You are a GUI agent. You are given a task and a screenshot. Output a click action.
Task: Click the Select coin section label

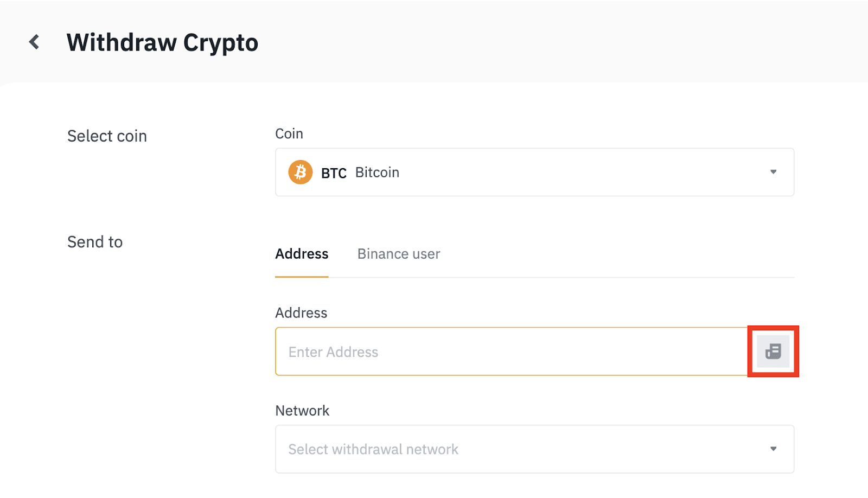tap(107, 136)
